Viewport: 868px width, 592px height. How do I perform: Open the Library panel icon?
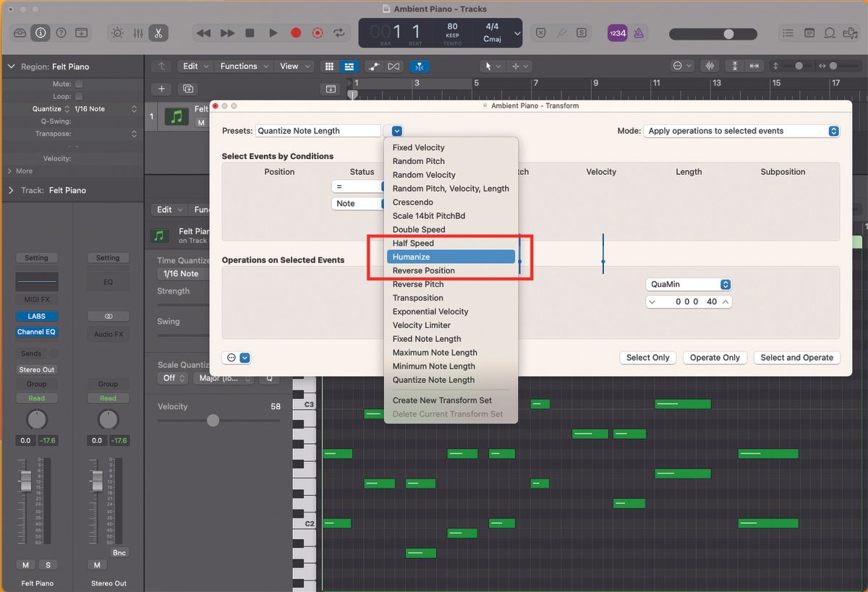(20, 33)
